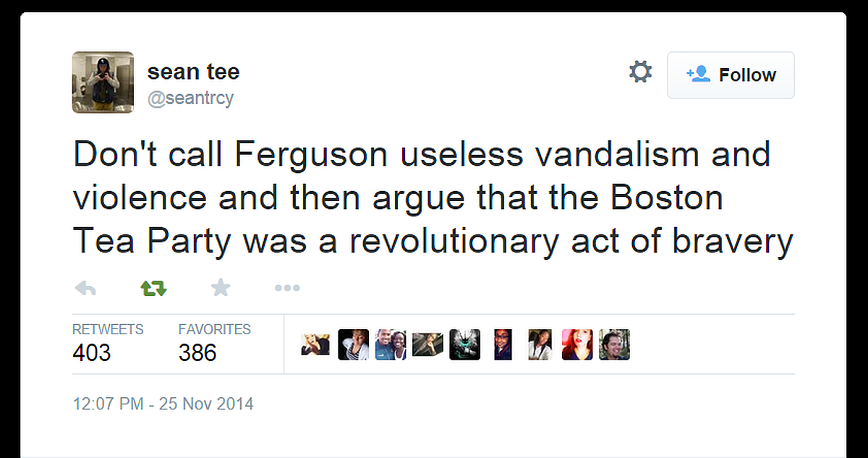Screen dimensions: 868x458
Task: Open fourth retweeter avatar thumbnail
Action: [x=427, y=345]
